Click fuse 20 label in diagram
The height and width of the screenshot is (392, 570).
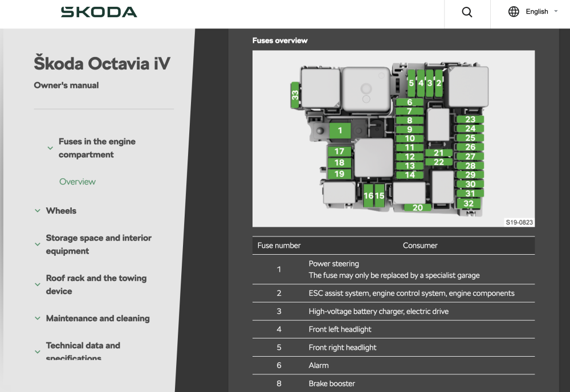click(418, 207)
